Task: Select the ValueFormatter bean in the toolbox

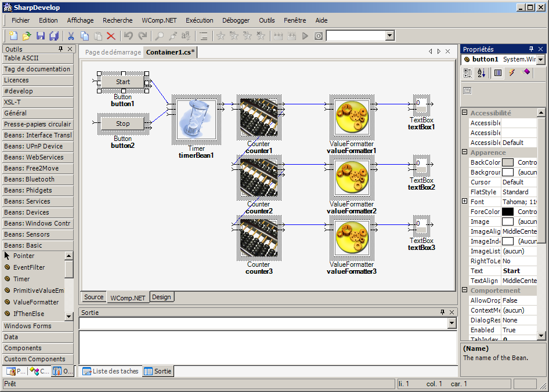Action: (36, 302)
